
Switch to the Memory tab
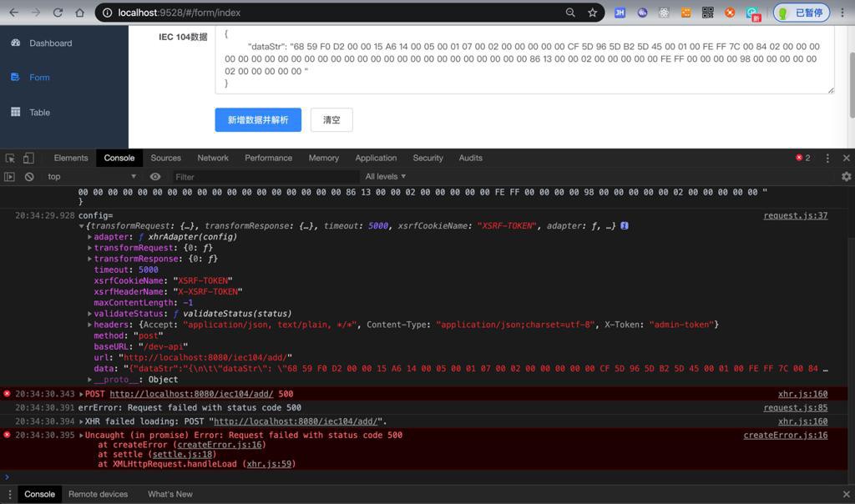[324, 158]
